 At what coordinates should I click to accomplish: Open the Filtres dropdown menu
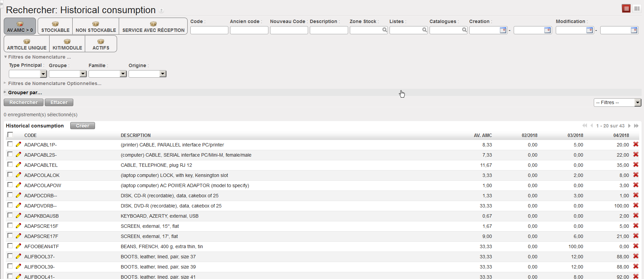coord(617,102)
